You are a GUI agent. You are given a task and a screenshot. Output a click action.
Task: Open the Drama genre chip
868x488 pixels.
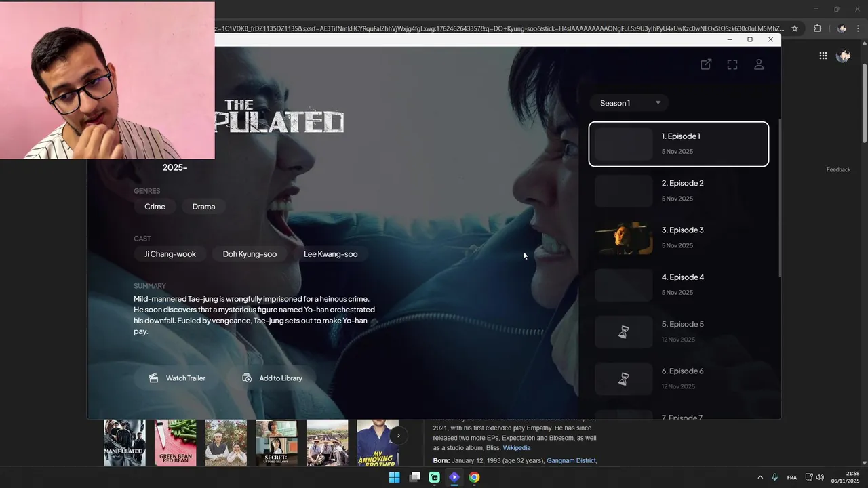203,207
